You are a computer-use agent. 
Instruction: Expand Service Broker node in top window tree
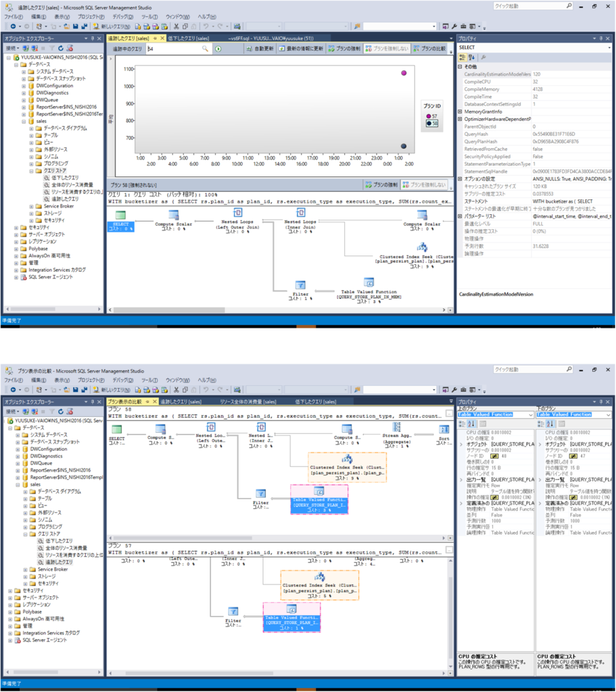click(31, 206)
